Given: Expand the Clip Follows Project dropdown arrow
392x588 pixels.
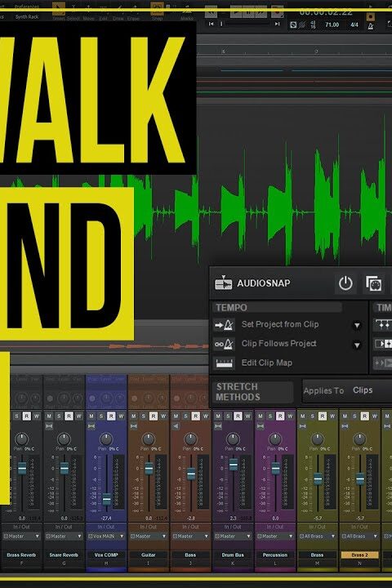Looking at the screenshot, I should 357,345.
